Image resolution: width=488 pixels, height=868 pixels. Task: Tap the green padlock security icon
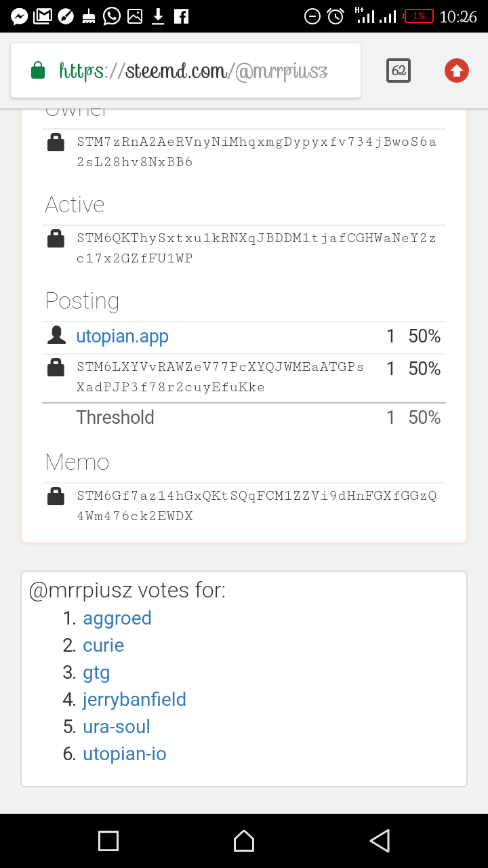coord(38,71)
